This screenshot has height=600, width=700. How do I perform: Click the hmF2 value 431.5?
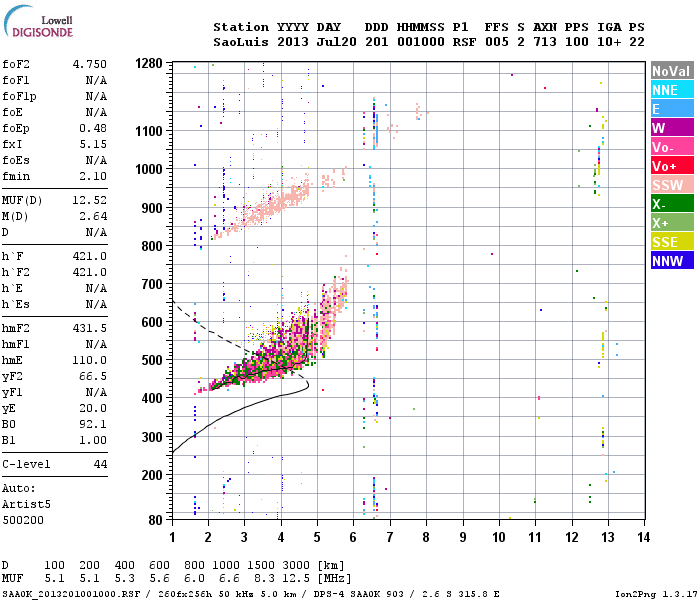tap(90, 329)
